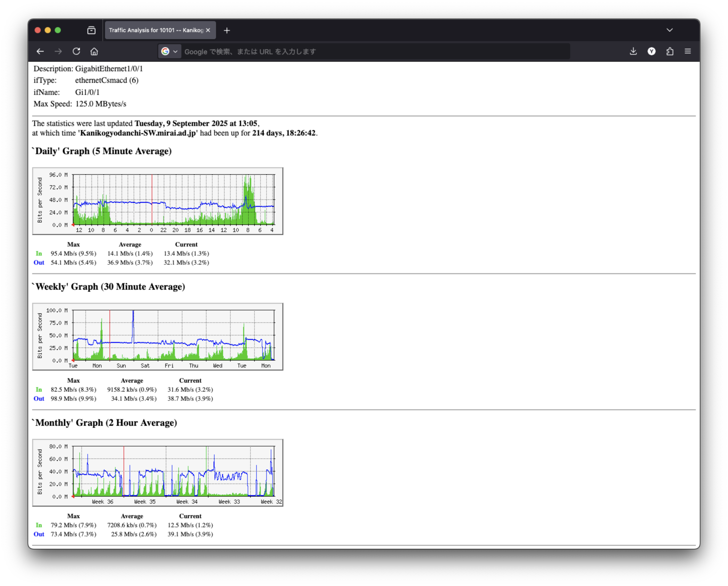728x586 pixels.
Task: Expand the list all tabs chevron
Action: point(669,30)
